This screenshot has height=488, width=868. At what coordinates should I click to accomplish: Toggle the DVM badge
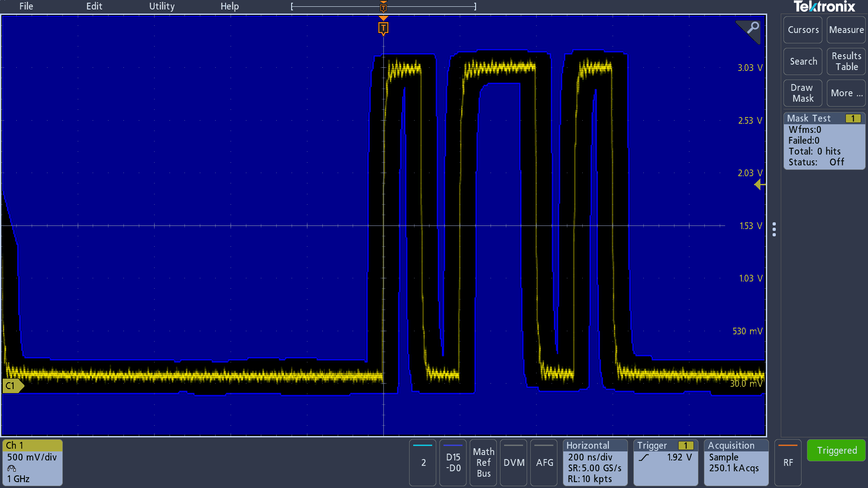(514, 462)
